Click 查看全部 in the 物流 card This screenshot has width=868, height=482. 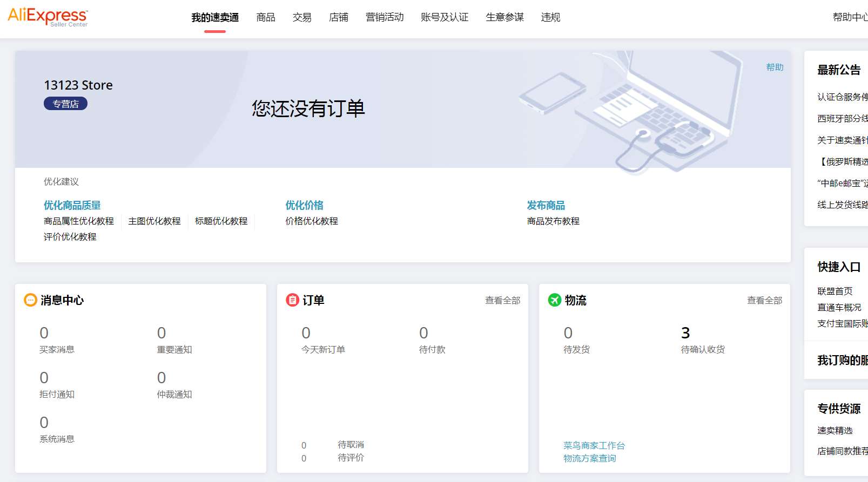point(764,300)
